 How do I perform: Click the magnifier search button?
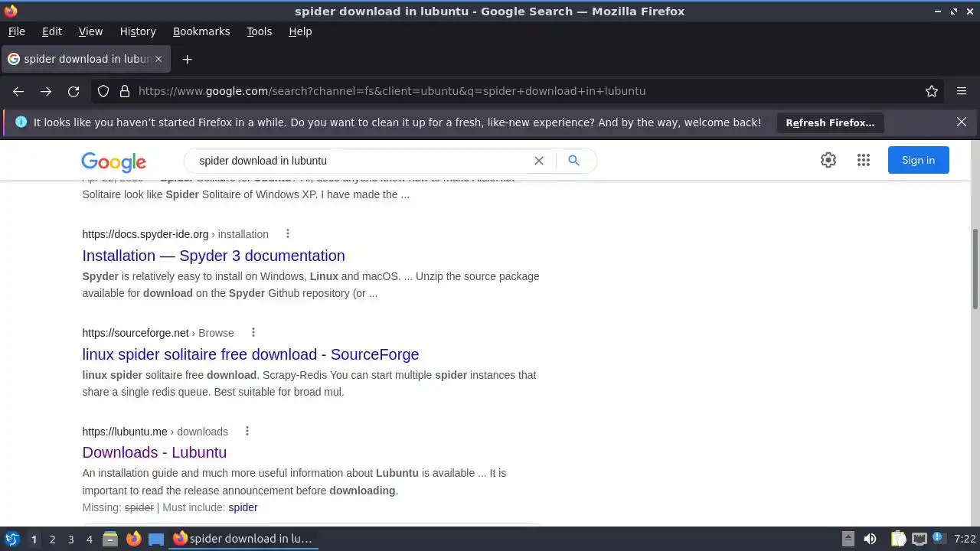(x=573, y=161)
